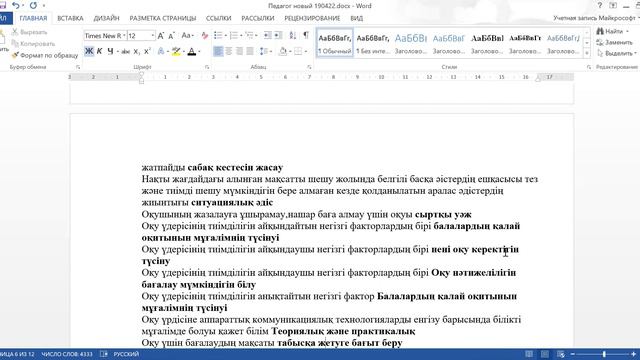
Task: Toggle strikethrough (abc) formatting
Action: [x=126, y=51]
